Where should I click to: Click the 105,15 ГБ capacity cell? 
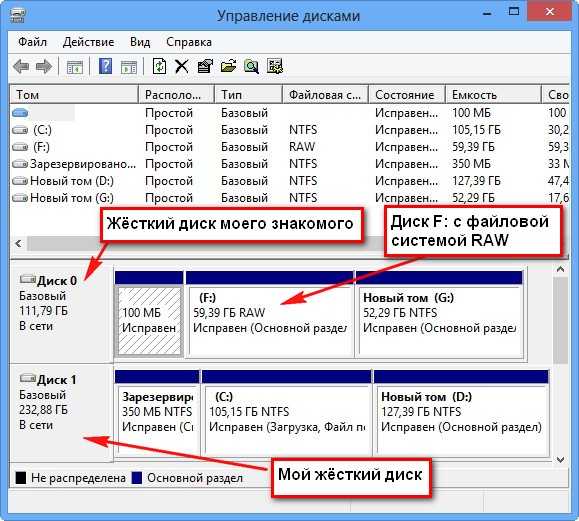tap(476, 130)
